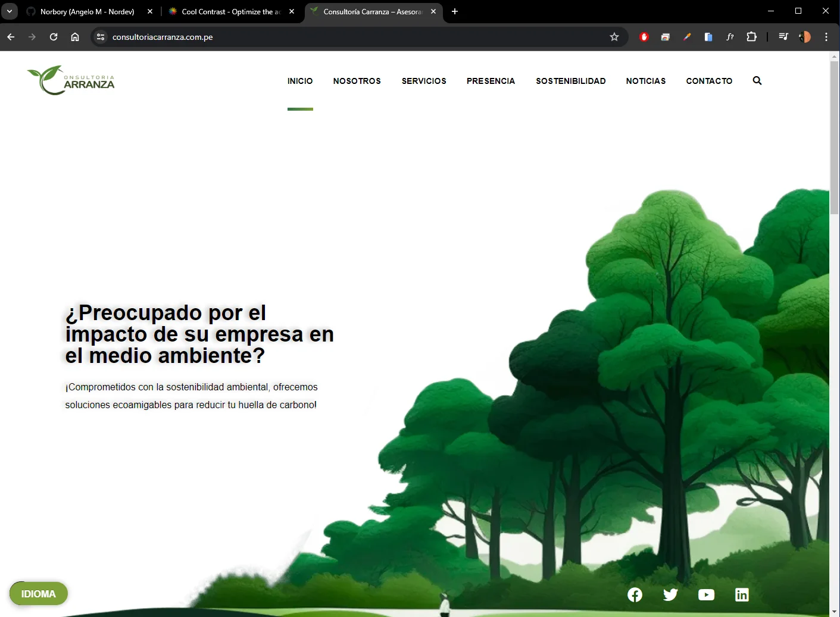840x617 pixels.
Task: Close the Norbory GitHub tab
Action: coord(150,11)
